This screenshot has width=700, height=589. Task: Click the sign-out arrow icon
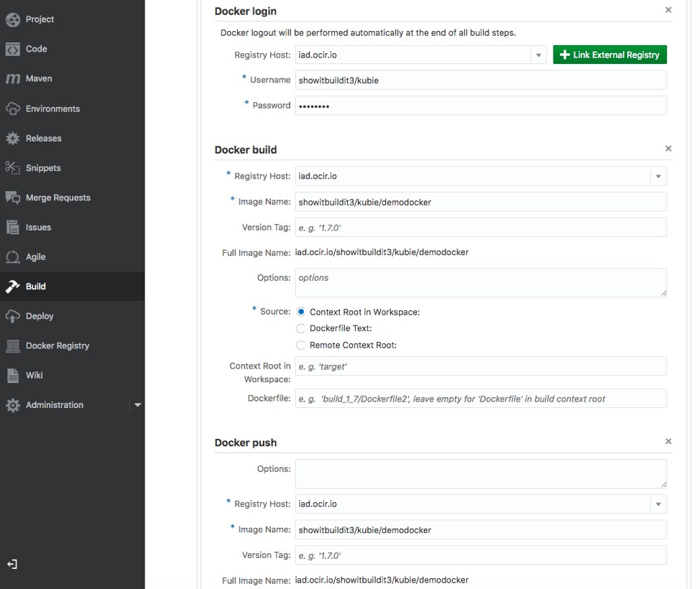click(12, 565)
